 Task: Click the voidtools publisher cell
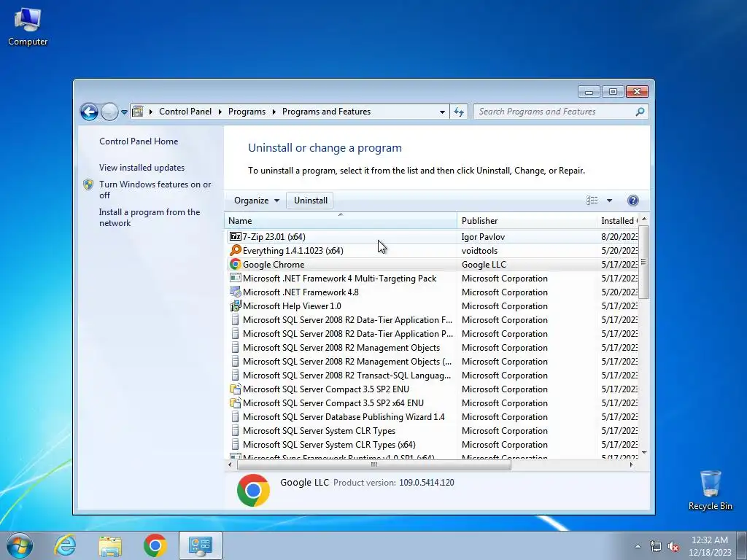479,251
